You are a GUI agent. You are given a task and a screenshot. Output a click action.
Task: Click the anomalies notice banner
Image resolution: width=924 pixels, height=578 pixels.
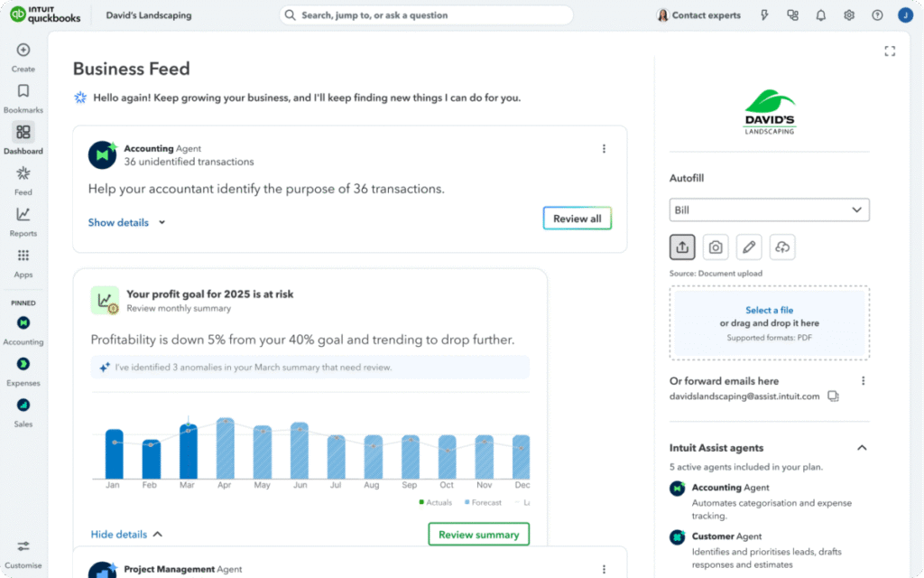[310, 367]
